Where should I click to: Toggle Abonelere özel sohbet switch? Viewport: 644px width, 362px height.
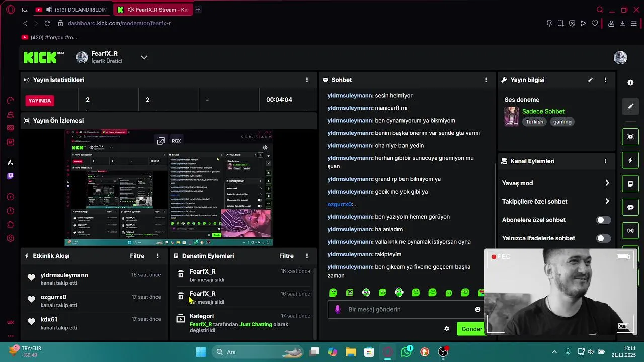coord(603,220)
